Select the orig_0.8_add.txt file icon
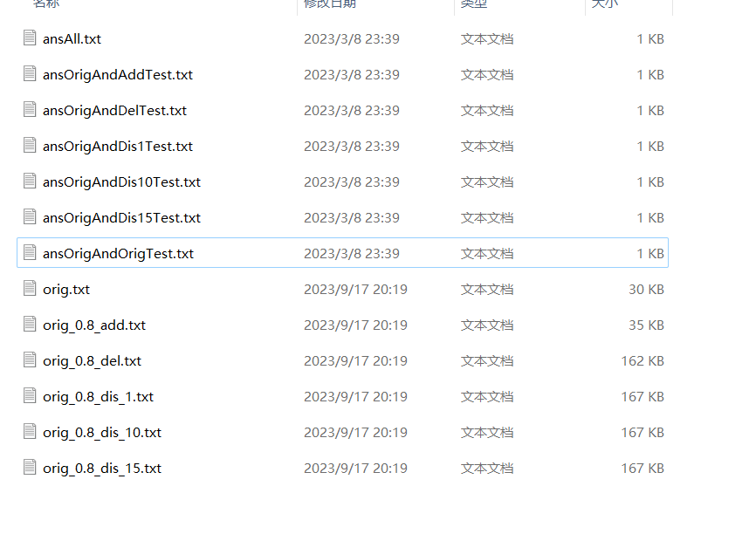Image resolution: width=756 pixels, height=534 pixels. coord(30,324)
